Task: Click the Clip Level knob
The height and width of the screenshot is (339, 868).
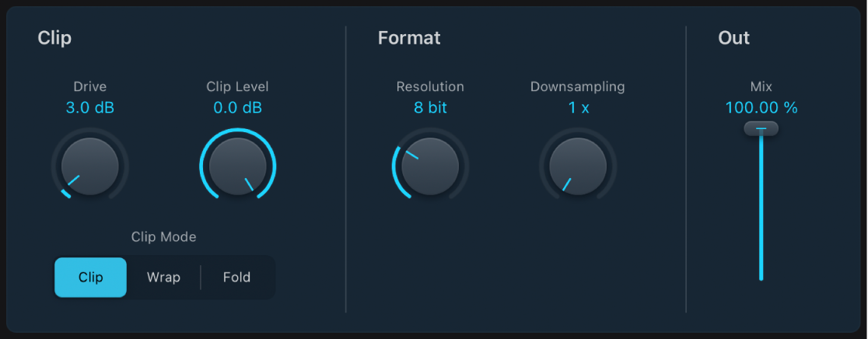Action: coord(237,166)
